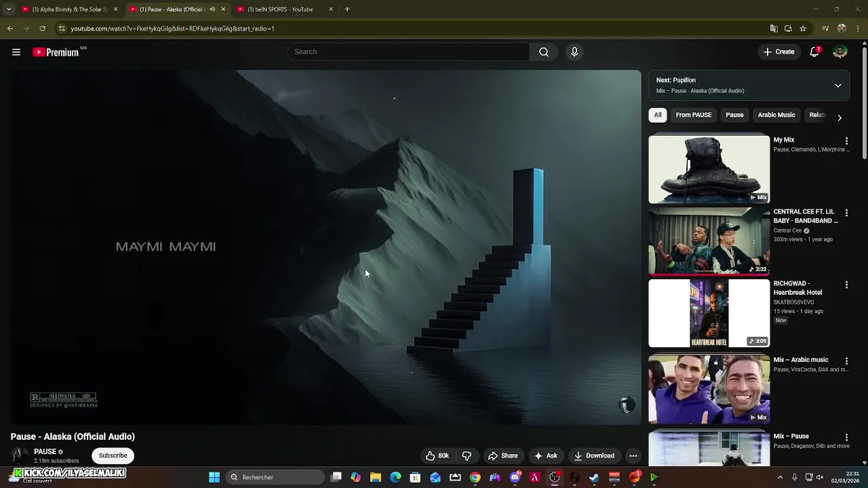Open the tab search dropdown
Viewport: 868px width, 488px height.
coord(9,9)
